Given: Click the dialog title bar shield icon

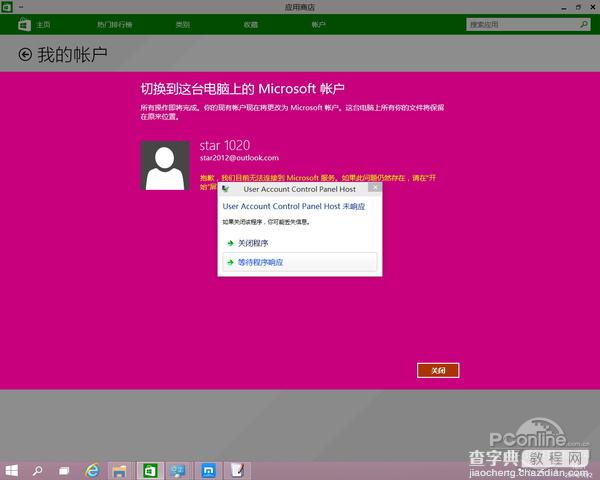Looking at the screenshot, I should pos(226,189).
